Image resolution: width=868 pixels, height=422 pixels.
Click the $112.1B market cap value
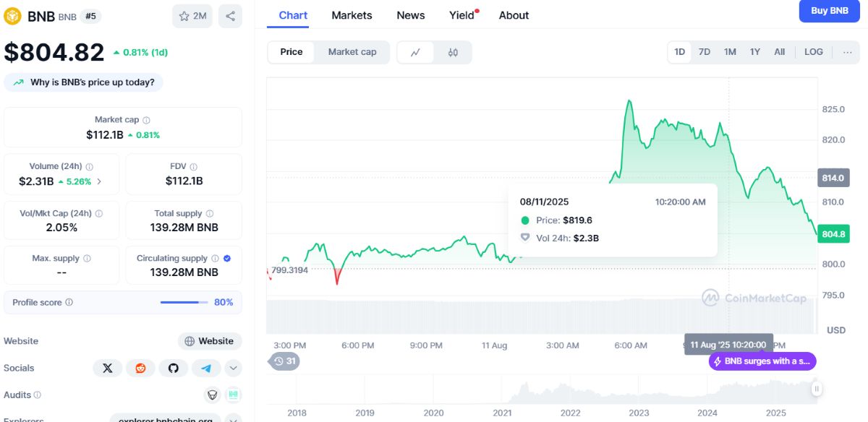point(105,135)
